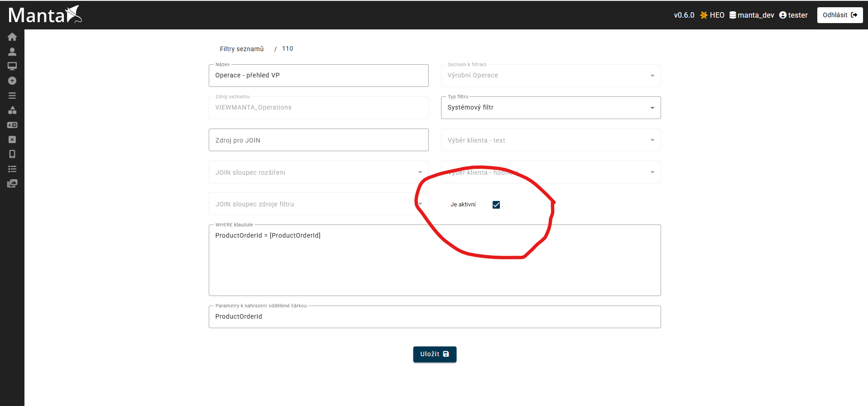Screen dimensions: 868x406
Task: Uncheck the 'Je aktivní' checkbox
Action: pyautogui.click(x=496, y=205)
